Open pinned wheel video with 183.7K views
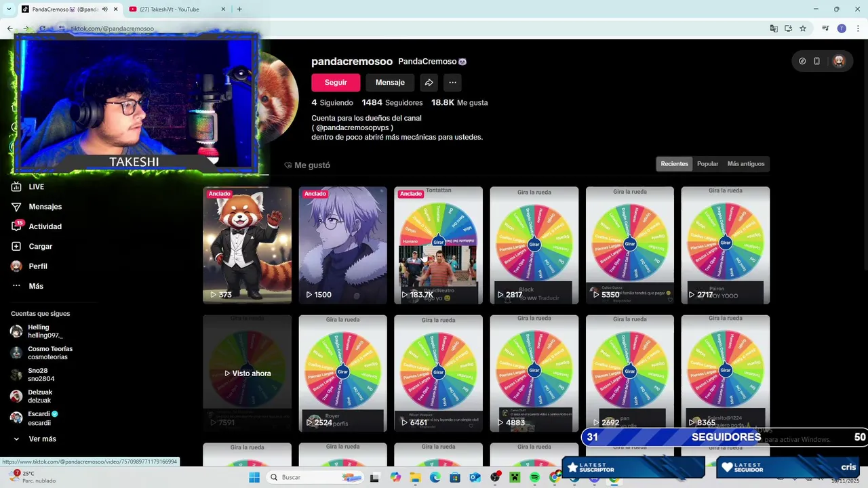The image size is (868, 488). pyautogui.click(x=438, y=245)
